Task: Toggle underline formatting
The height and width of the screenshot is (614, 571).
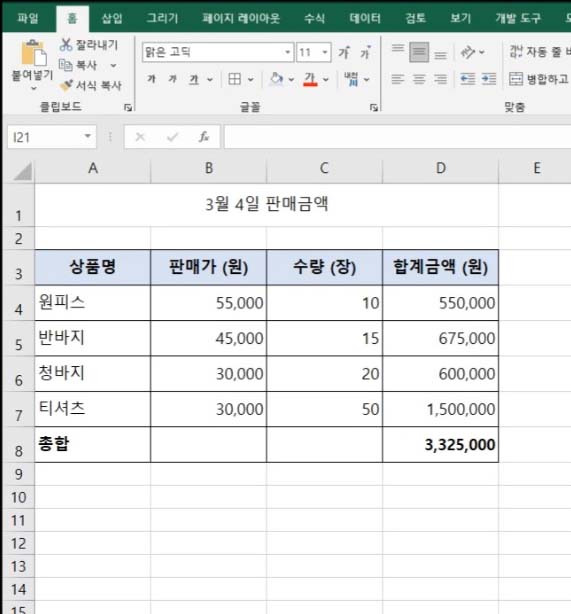Action: click(194, 79)
